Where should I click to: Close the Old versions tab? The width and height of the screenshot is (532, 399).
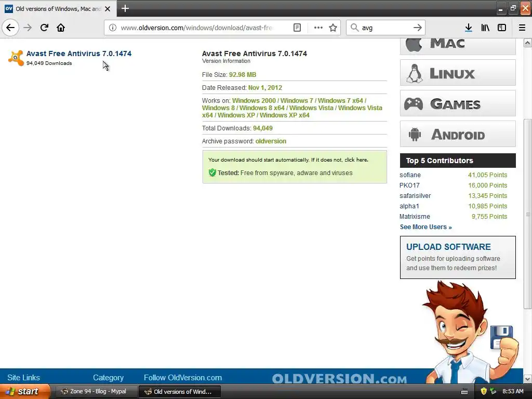(x=108, y=9)
